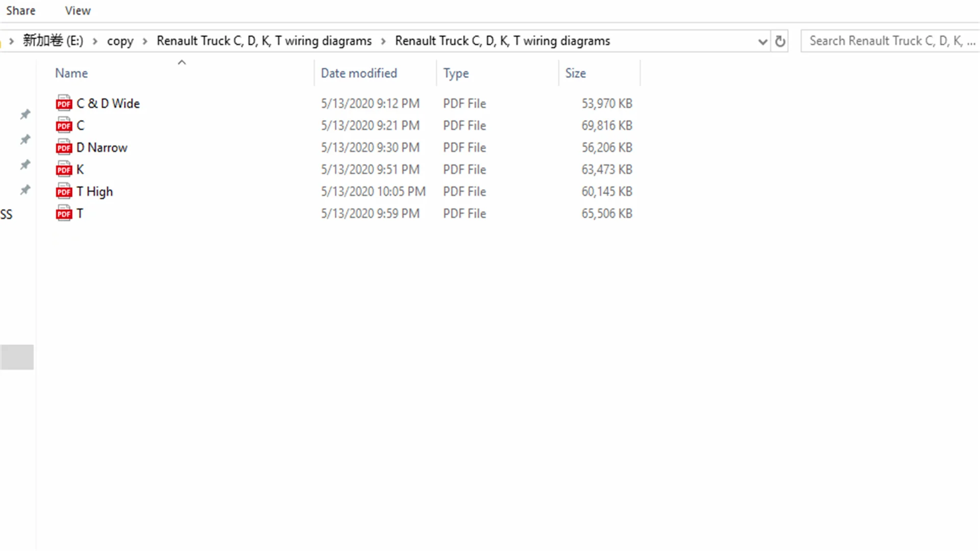Click size value 60,145 KB

(607, 191)
